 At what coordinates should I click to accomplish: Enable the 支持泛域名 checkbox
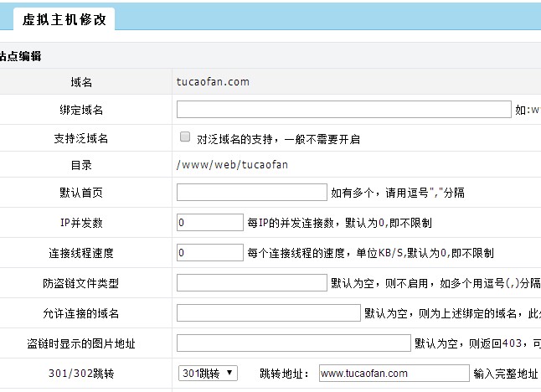pyautogui.click(x=184, y=137)
